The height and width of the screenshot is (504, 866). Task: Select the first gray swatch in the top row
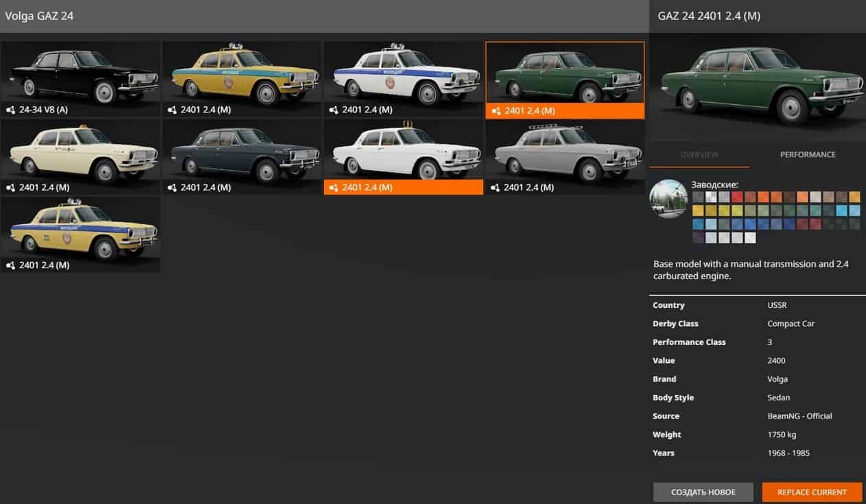(698, 197)
